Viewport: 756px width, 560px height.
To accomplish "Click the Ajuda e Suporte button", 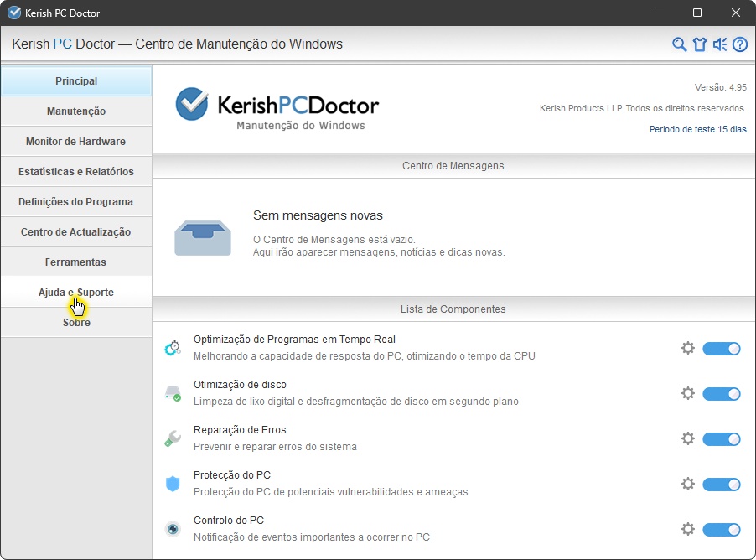I will pos(76,293).
